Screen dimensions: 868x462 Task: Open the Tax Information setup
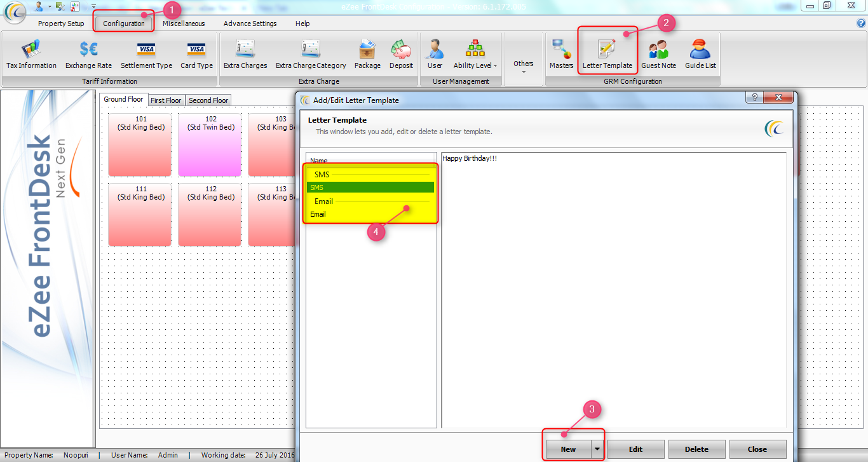tap(31, 55)
